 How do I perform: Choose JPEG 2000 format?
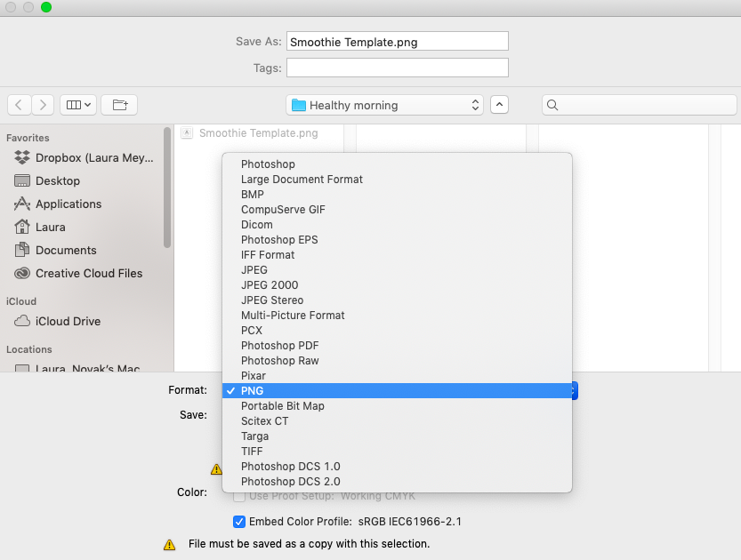(397, 285)
